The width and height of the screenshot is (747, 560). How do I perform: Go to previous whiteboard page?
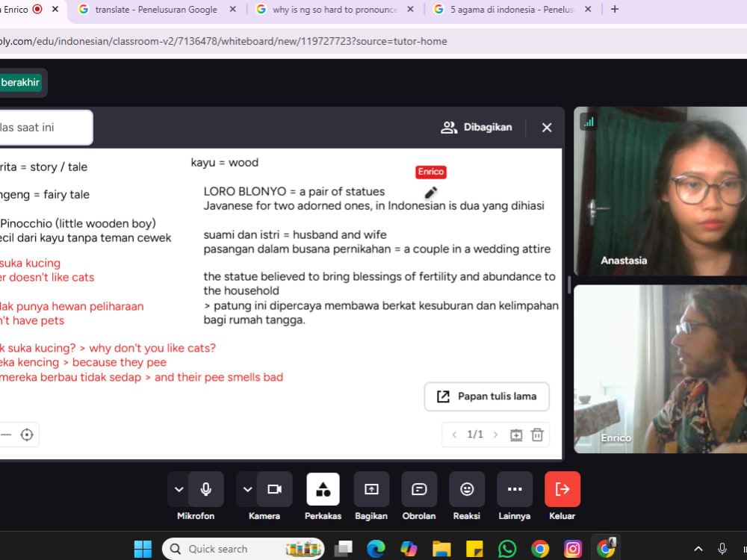pyautogui.click(x=454, y=435)
